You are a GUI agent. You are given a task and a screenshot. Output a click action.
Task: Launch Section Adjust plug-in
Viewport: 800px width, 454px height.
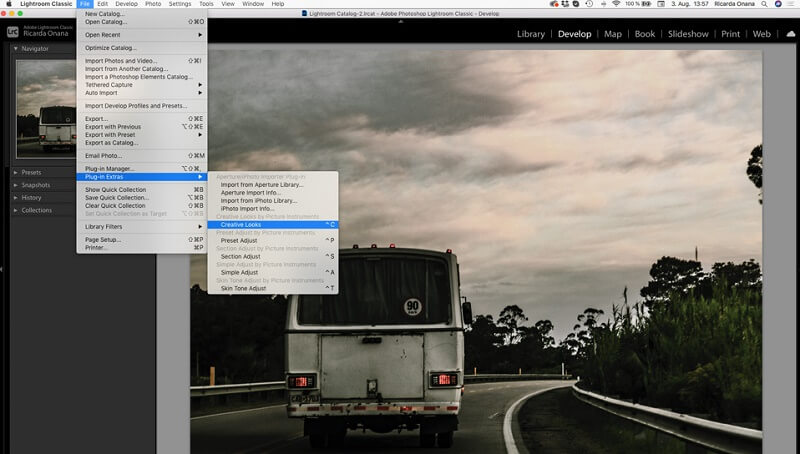(273, 257)
